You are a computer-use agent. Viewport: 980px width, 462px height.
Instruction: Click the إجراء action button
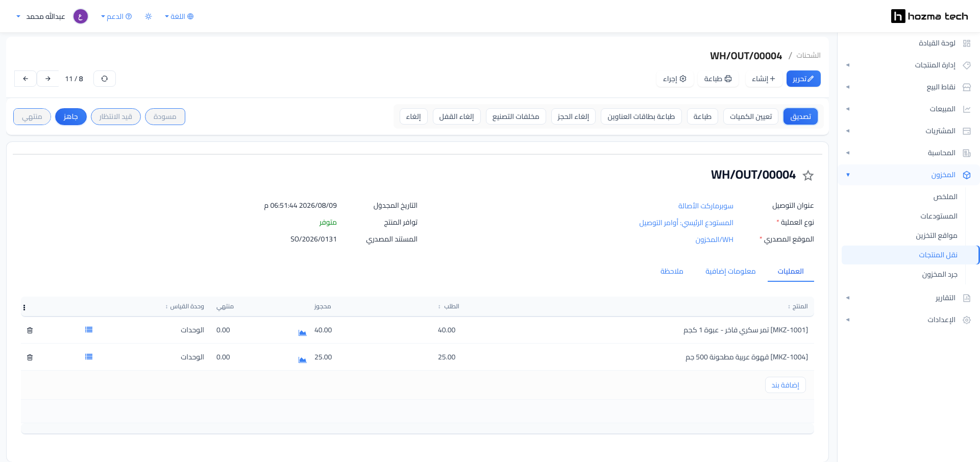click(674, 79)
